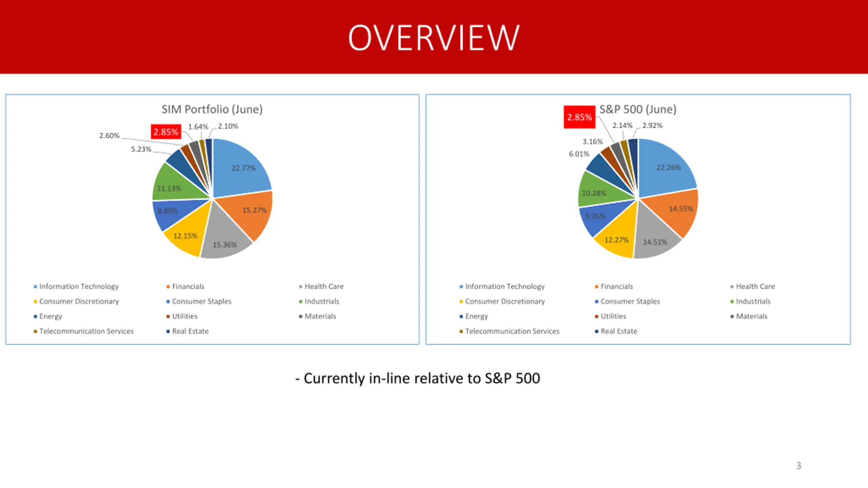Image resolution: width=868 pixels, height=488 pixels.
Task: Click the red 2.85% label in SIM chart
Action: [166, 132]
